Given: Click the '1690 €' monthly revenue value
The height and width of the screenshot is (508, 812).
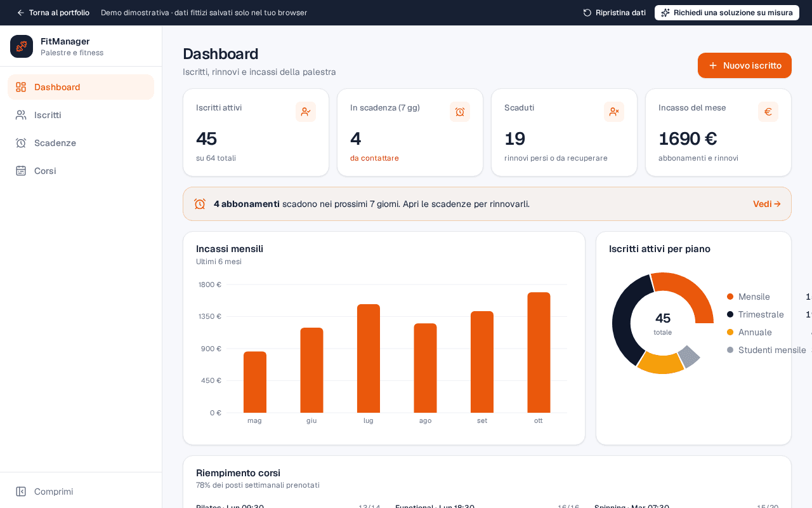Looking at the screenshot, I should [x=688, y=138].
